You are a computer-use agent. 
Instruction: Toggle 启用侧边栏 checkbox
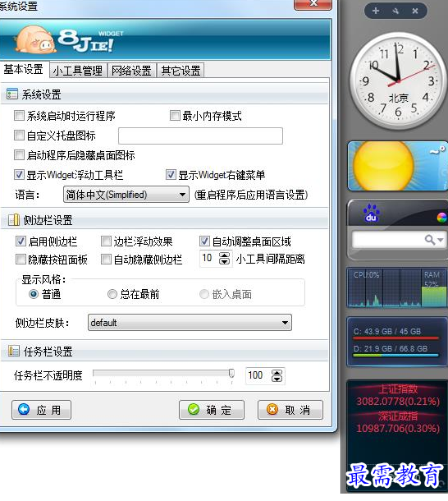tap(21, 241)
